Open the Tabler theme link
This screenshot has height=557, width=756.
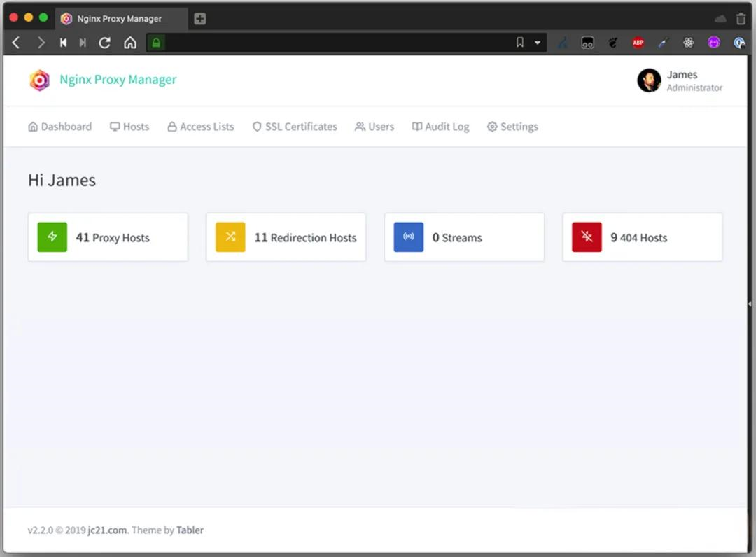190,530
